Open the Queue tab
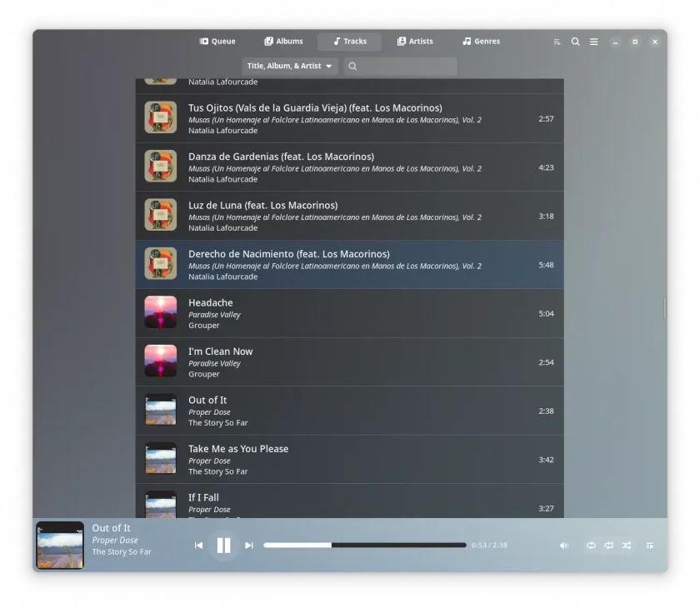This screenshot has width=700, height=608. pos(217,42)
